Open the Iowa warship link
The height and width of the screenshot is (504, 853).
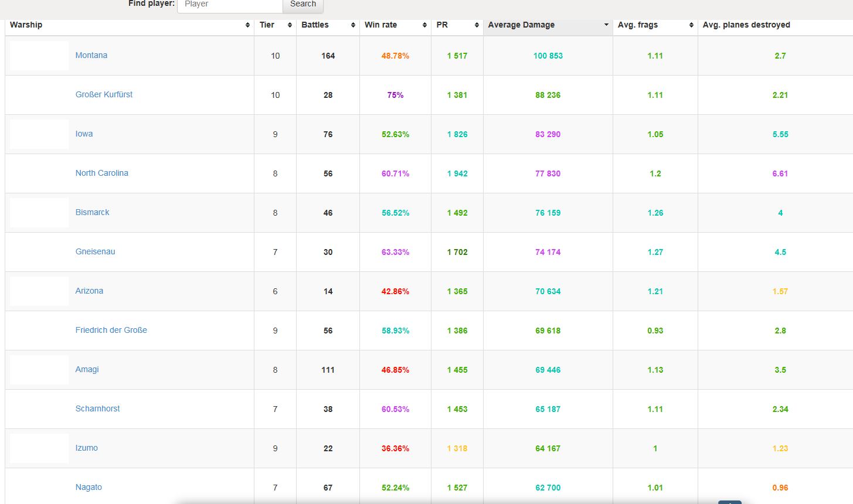pyautogui.click(x=84, y=134)
